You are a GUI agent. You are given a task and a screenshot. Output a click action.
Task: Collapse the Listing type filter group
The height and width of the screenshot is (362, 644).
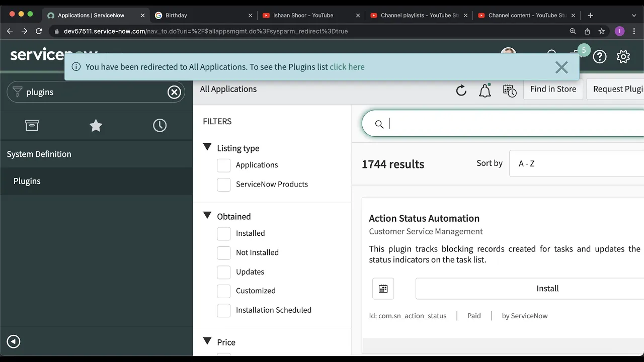click(207, 147)
